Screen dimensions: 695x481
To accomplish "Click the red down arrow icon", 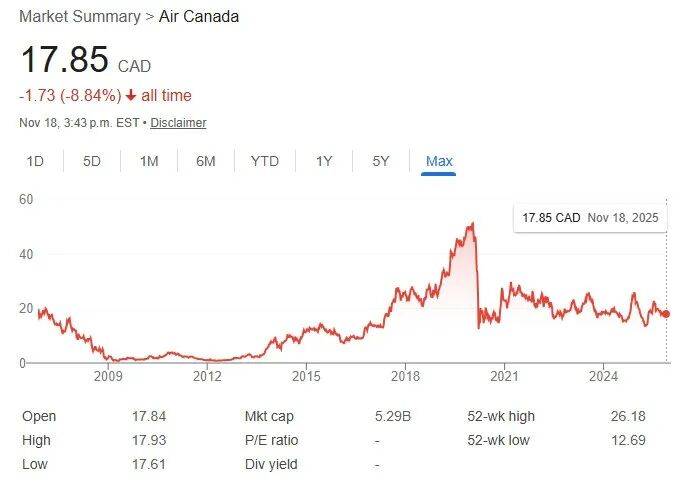I will (131, 96).
